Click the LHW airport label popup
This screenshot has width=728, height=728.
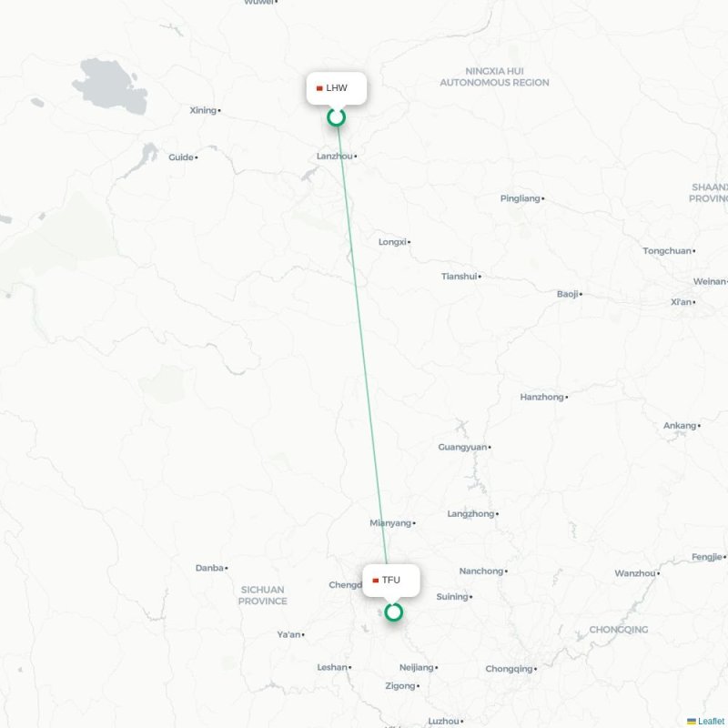(x=337, y=88)
